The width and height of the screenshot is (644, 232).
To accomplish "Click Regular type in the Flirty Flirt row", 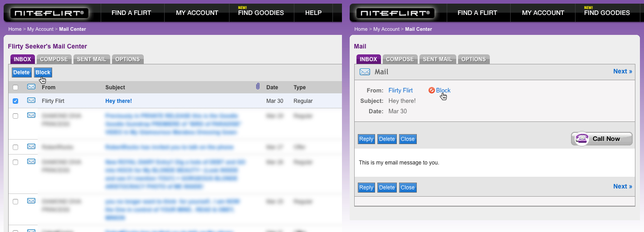I will (303, 101).
